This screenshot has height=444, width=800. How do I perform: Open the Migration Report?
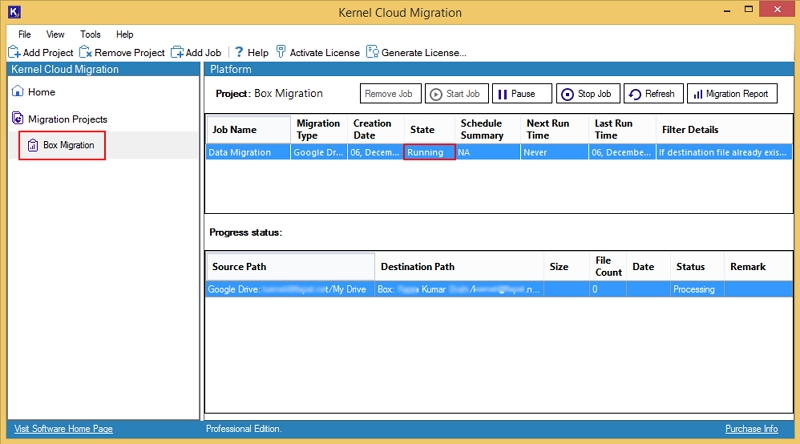click(x=732, y=93)
